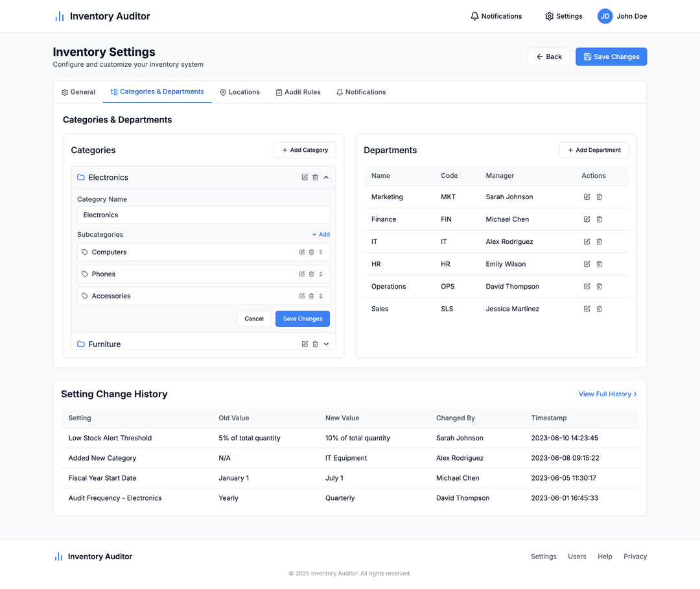
Task: Click the drag handle next to Accessories subcategory
Action: tap(321, 296)
